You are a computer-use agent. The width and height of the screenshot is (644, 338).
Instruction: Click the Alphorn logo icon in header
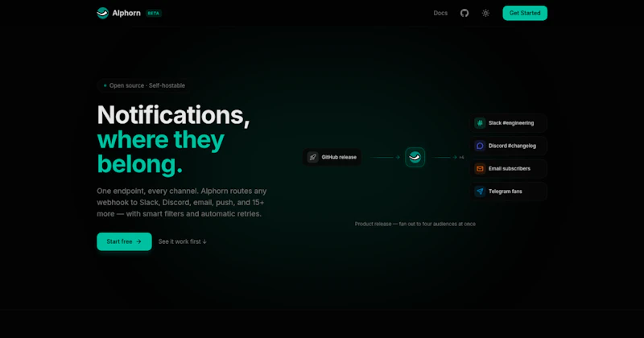pos(103,13)
